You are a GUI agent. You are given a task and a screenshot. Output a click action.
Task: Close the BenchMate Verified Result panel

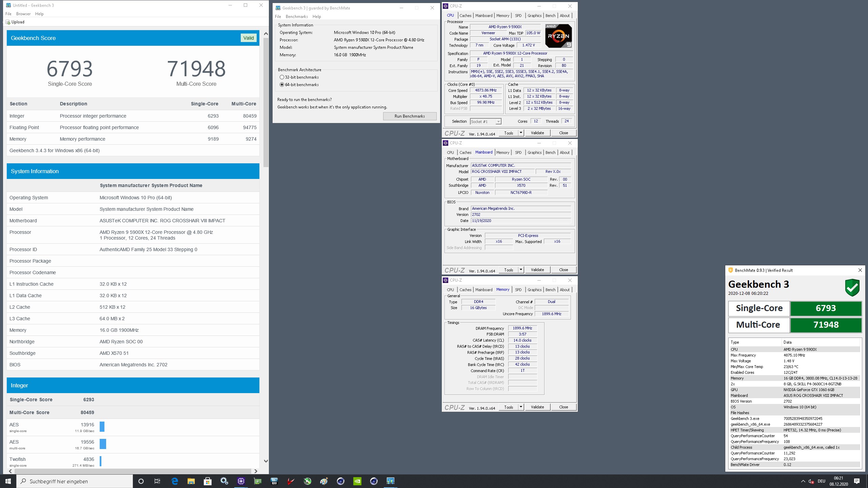click(x=860, y=270)
